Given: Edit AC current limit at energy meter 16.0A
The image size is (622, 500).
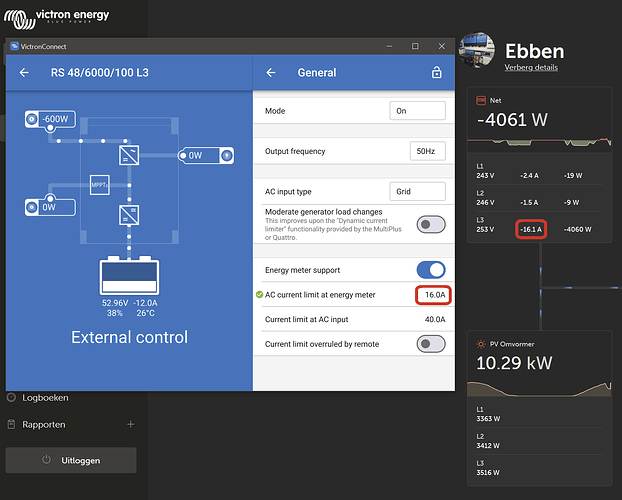Looking at the screenshot, I should [433, 295].
